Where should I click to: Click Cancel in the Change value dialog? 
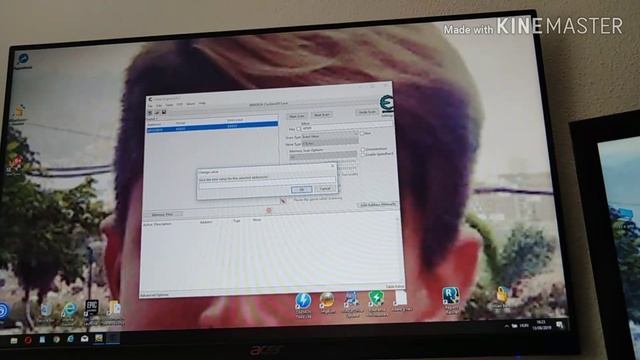tap(325, 189)
